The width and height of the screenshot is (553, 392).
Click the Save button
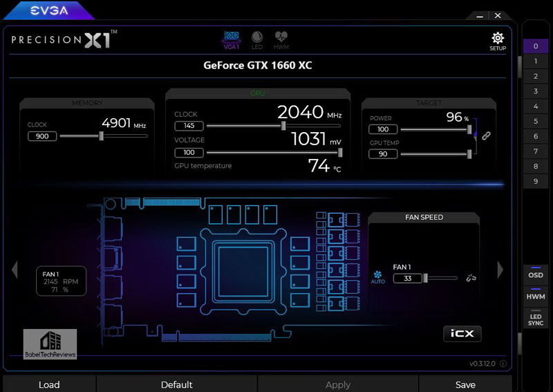[465, 384]
